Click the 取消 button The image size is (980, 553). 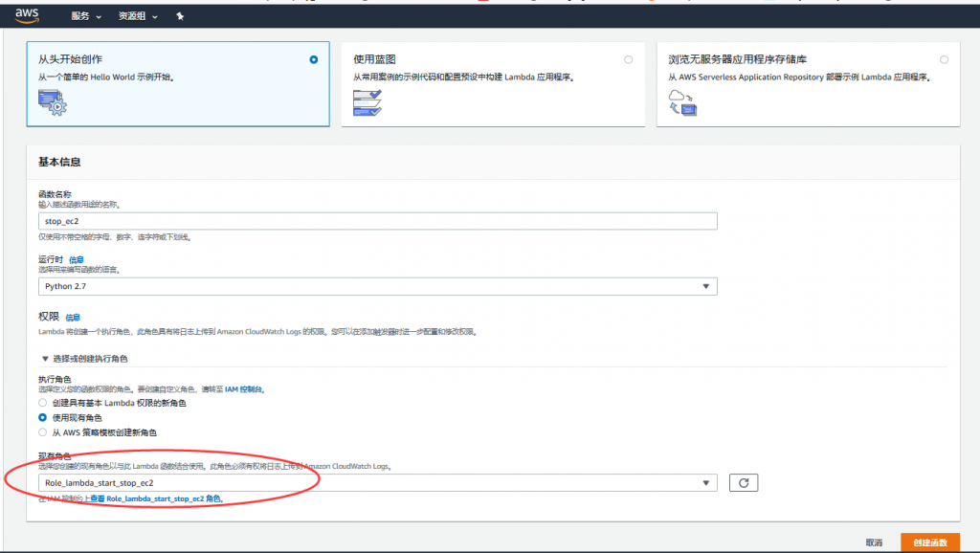tap(874, 542)
